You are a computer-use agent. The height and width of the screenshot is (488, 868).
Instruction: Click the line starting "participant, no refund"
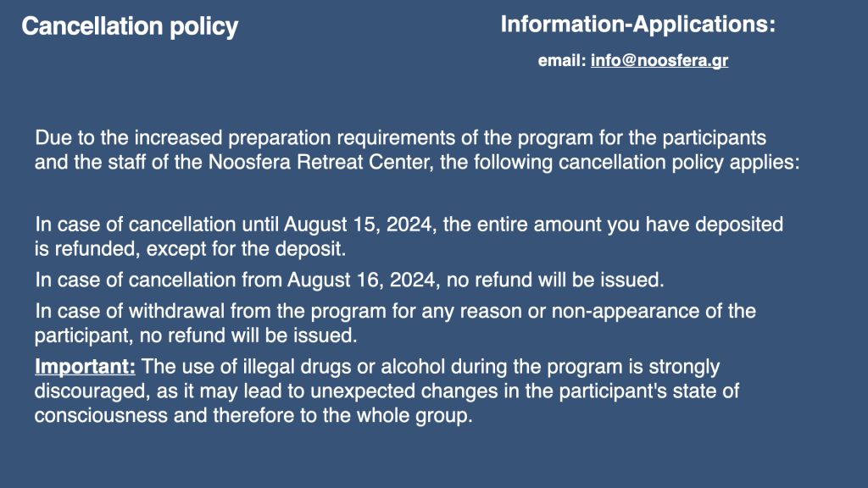pyautogui.click(x=195, y=335)
